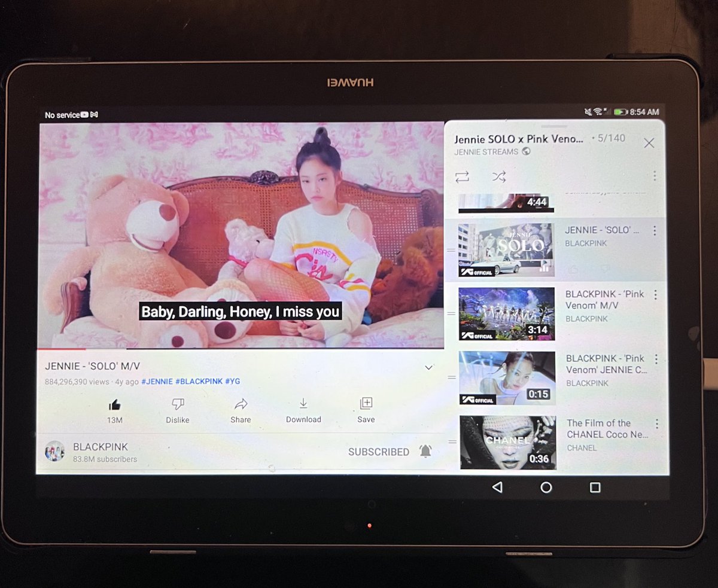Viewport: 718px width, 588px height.
Task: Play the 0:15 Pink Venom JENNIE thumbnail
Action: pos(507,378)
